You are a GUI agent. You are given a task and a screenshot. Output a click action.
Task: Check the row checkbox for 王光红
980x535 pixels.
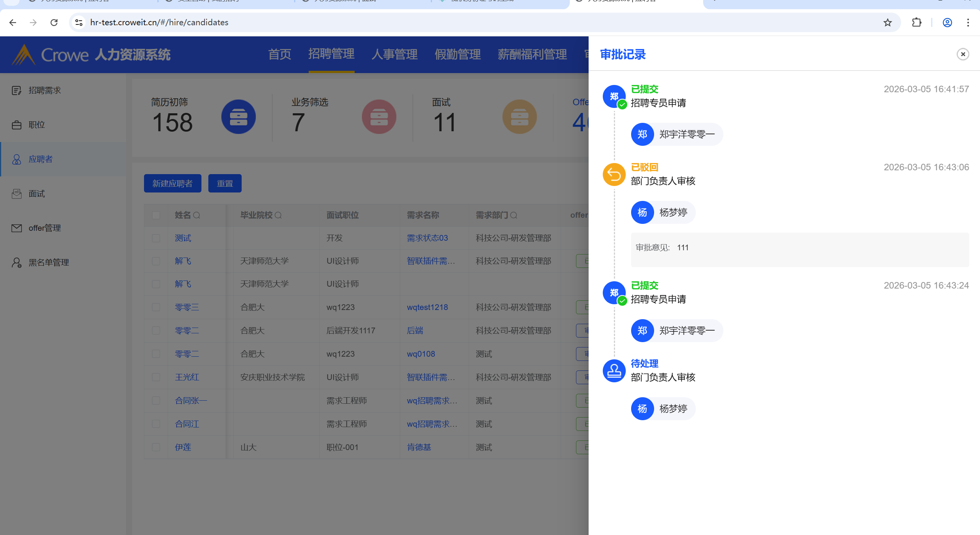coord(156,377)
